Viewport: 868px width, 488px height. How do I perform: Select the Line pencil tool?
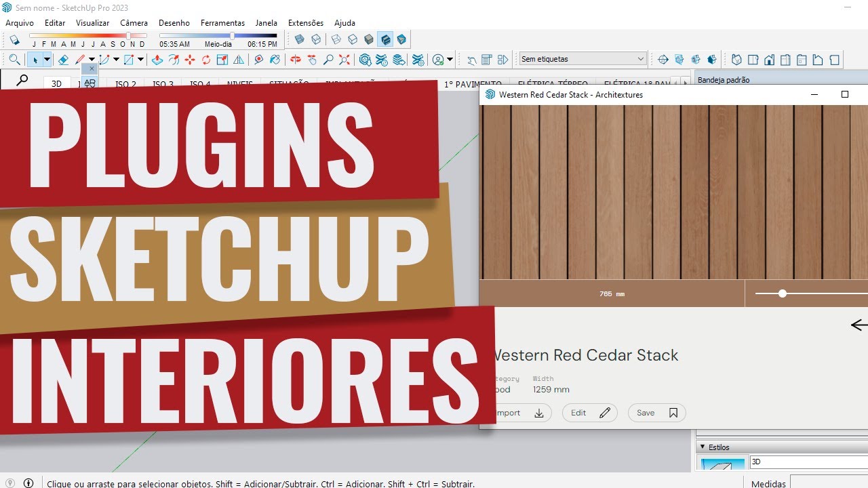[80, 60]
